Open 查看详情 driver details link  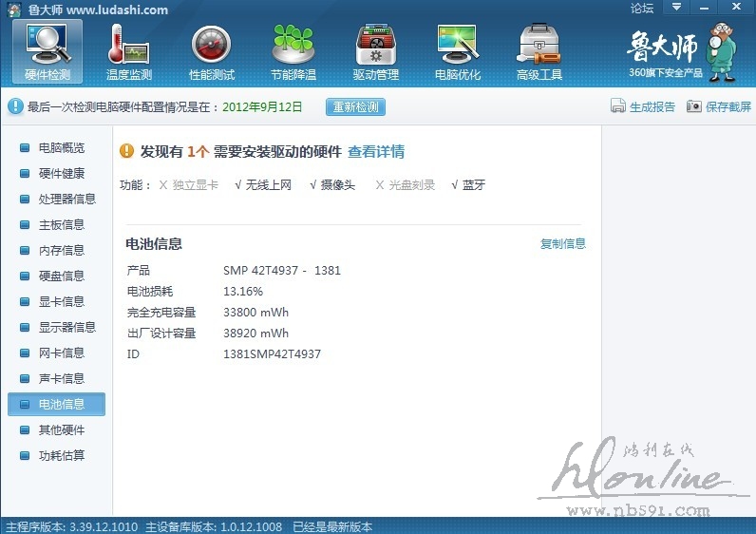click(x=376, y=151)
